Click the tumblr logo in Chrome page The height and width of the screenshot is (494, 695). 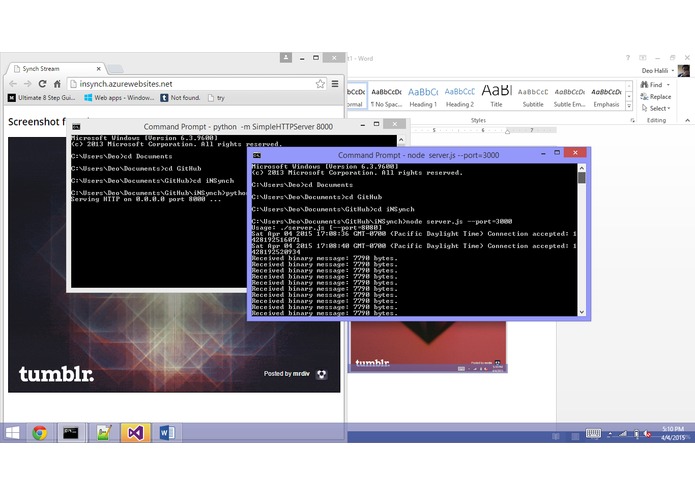[56, 374]
